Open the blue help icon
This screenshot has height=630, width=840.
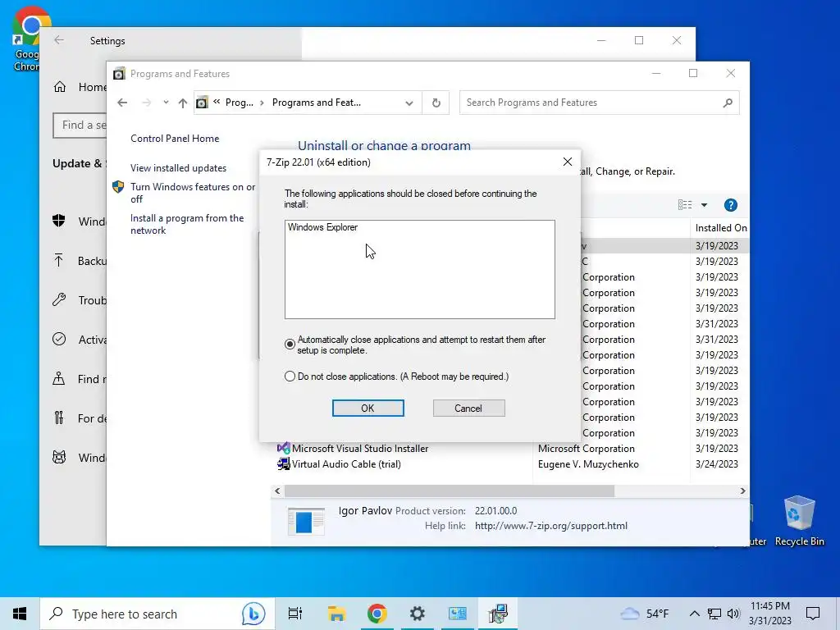tap(731, 205)
